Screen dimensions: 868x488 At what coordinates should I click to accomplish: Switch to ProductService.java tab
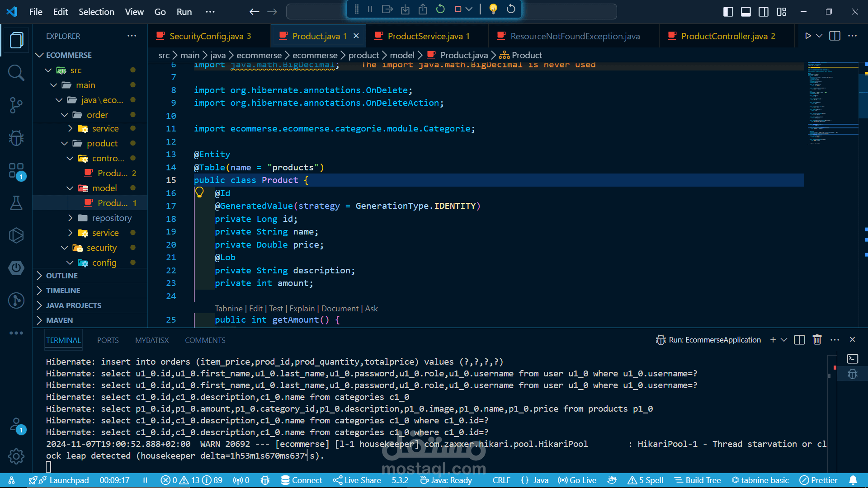point(425,36)
